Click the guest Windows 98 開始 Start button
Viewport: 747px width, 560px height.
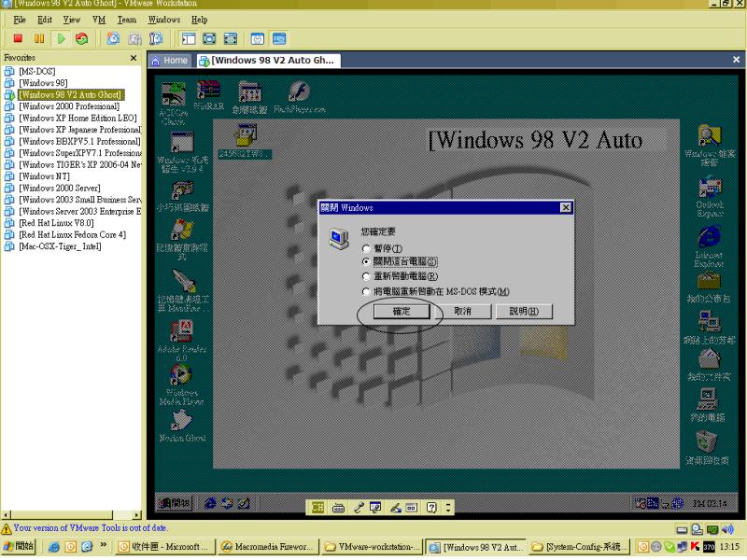[x=175, y=503]
